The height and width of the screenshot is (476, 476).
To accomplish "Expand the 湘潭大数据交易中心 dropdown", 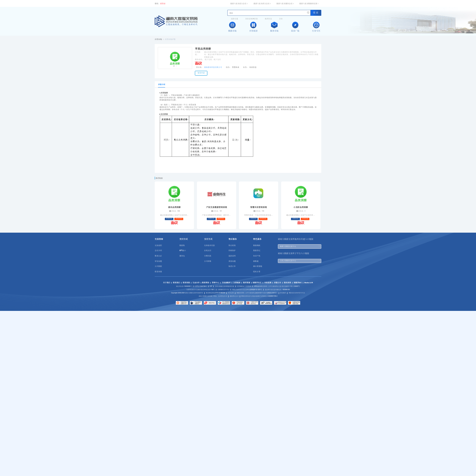I will click(x=300, y=246).
